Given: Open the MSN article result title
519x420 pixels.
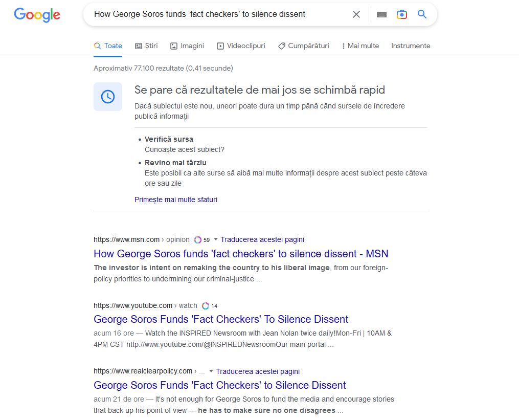Looking at the screenshot, I should coord(241,254).
